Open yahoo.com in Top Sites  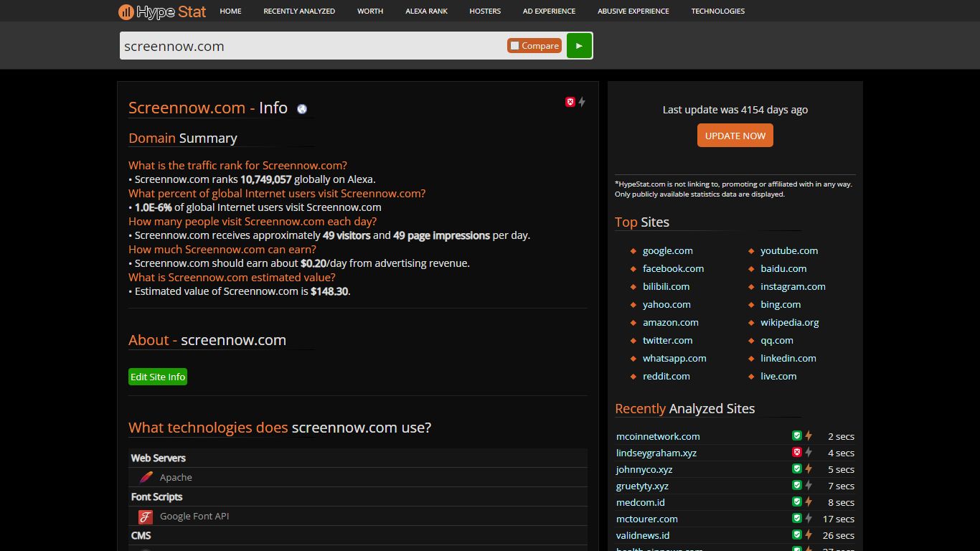pos(666,304)
